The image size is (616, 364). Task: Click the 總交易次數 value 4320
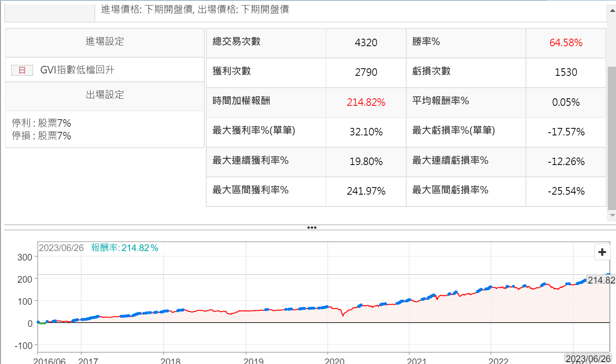[x=366, y=43]
